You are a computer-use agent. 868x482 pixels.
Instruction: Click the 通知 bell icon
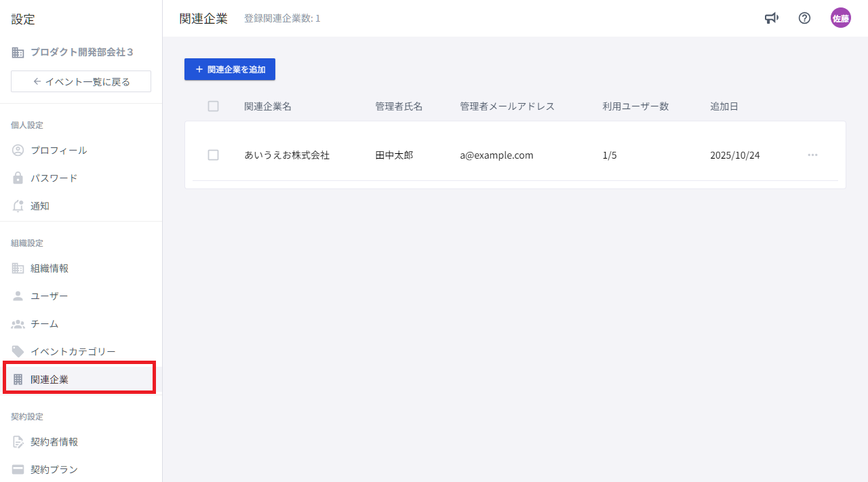[x=18, y=206]
